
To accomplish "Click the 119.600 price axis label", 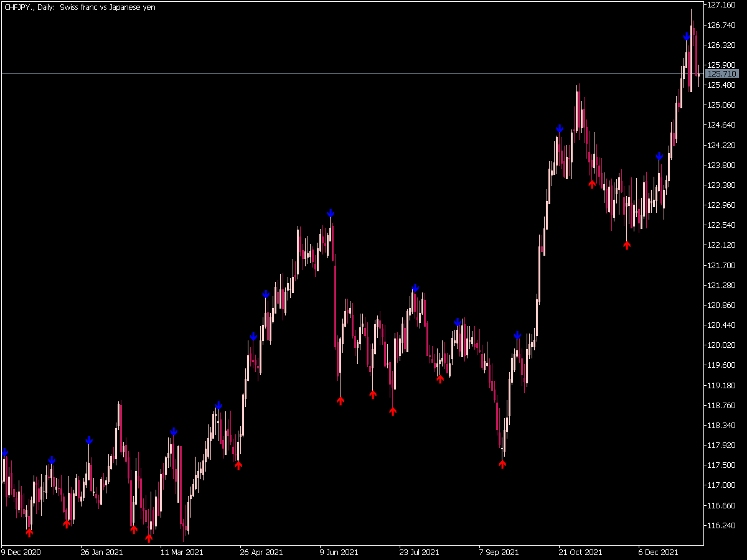I will point(722,365).
